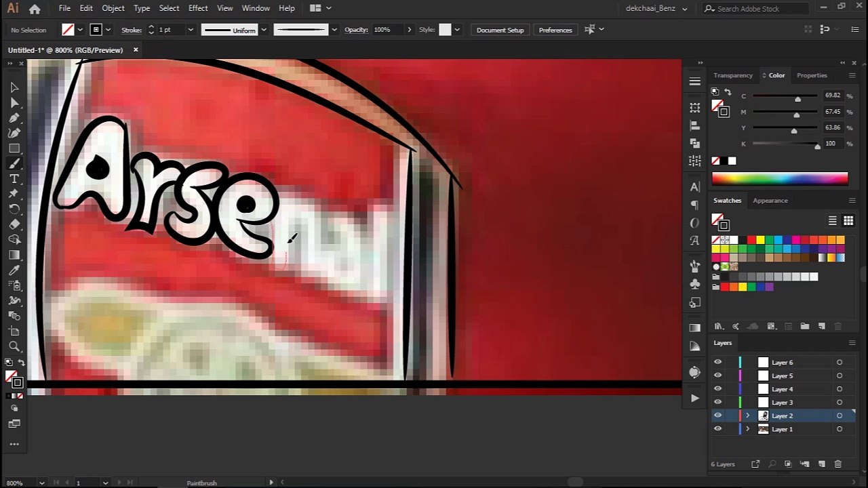The image size is (868, 488).
Task: Open the Character panel icon
Action: 694,187
